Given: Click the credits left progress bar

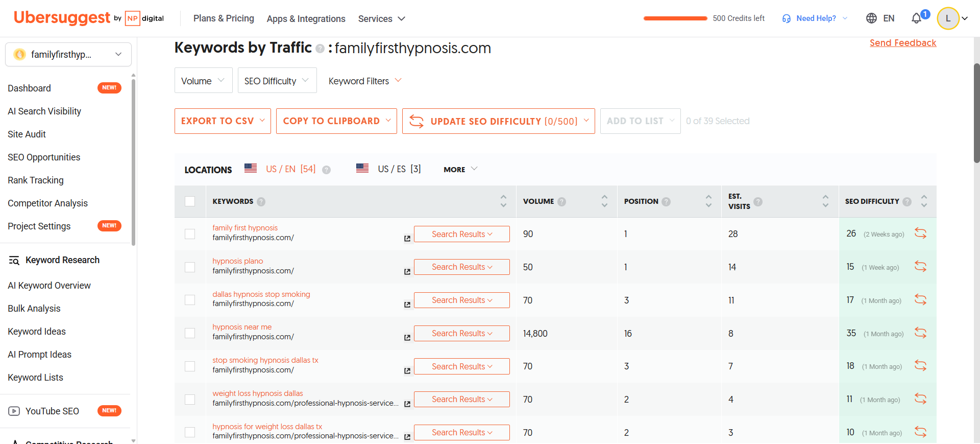Looking at the screenshot, I should (675, 18).
